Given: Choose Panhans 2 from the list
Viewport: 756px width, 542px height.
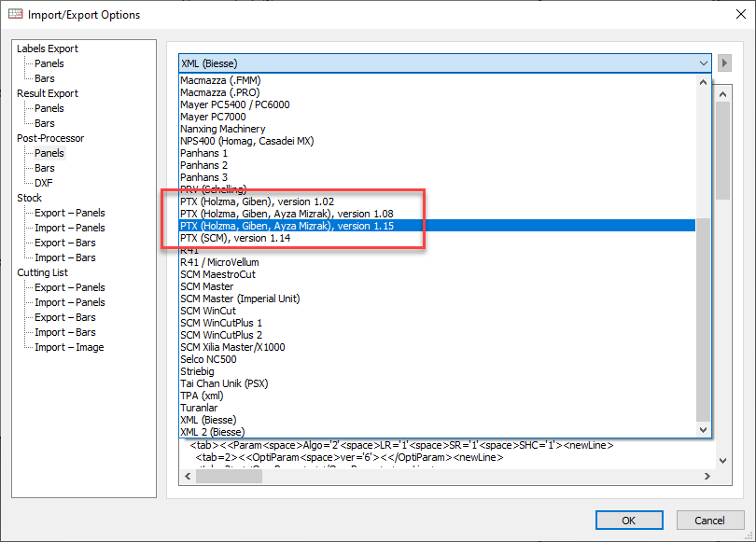Looking at the screenshot, I should tap(438, 165).
